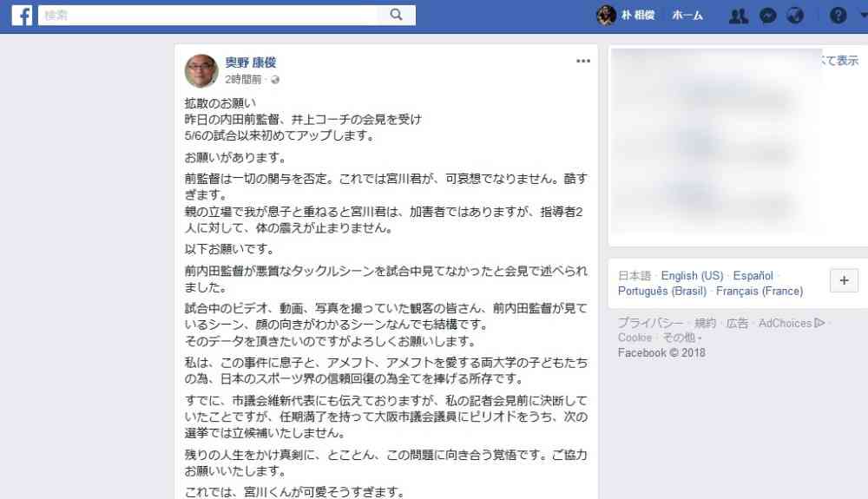
Task: Click the post's public audience globe icon
Action: (x=275, y=80)
